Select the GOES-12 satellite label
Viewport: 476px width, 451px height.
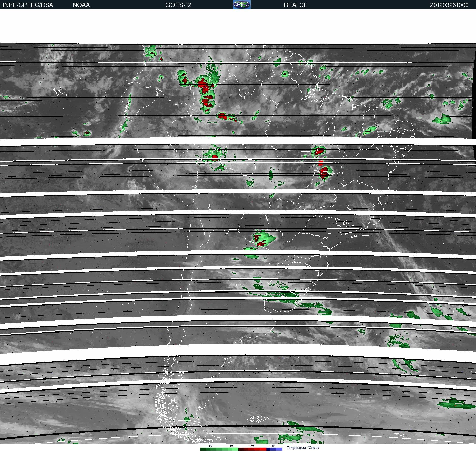pos(178,5)
